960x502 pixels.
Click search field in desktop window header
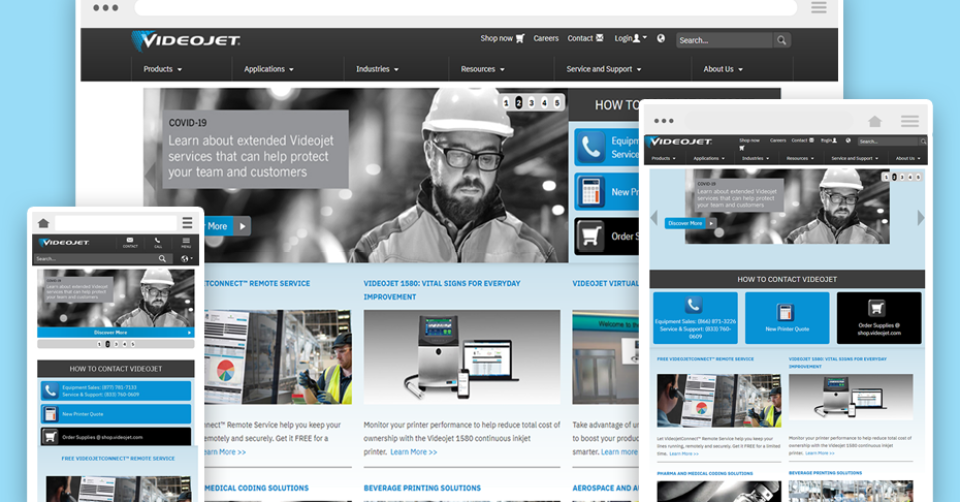725,40
